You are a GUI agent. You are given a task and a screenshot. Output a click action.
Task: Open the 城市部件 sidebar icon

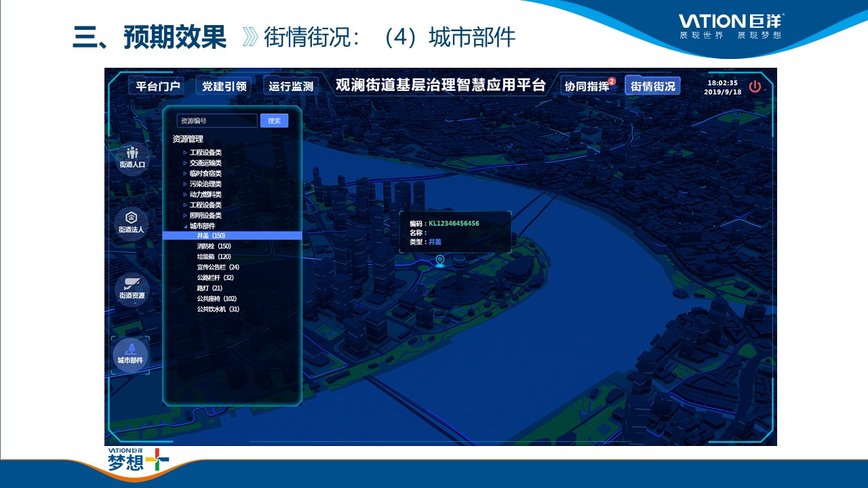[130, 354]
